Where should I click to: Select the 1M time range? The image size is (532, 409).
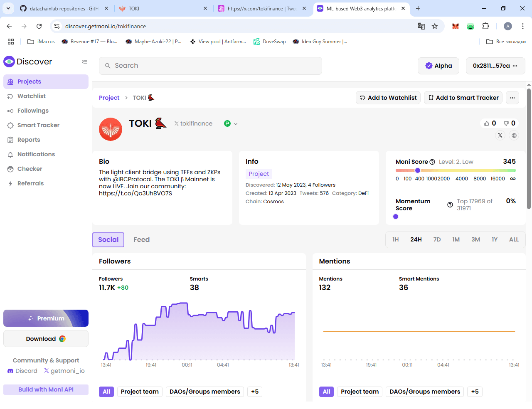pyautogui.click(x=456, y=239)
